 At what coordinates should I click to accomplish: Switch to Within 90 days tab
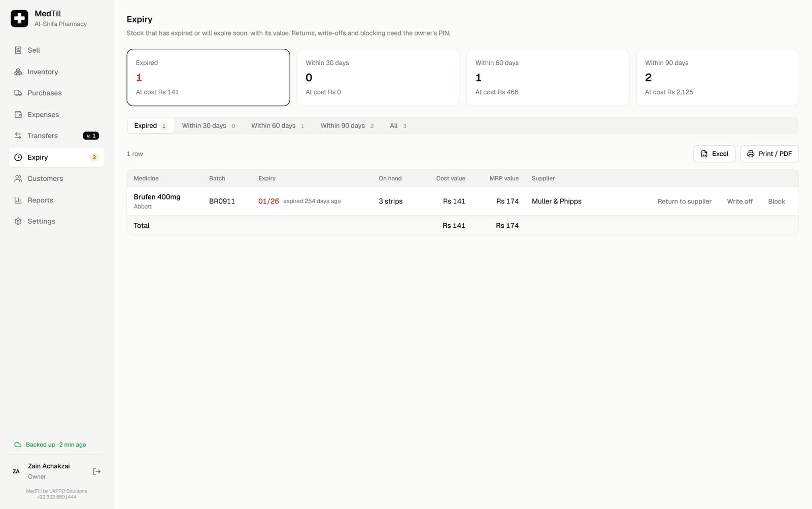point(347,126)
